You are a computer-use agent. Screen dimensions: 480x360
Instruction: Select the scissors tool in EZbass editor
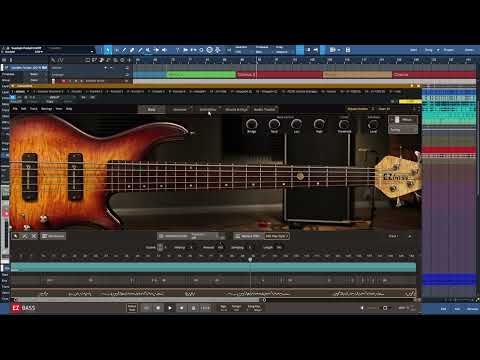point(34,236)
